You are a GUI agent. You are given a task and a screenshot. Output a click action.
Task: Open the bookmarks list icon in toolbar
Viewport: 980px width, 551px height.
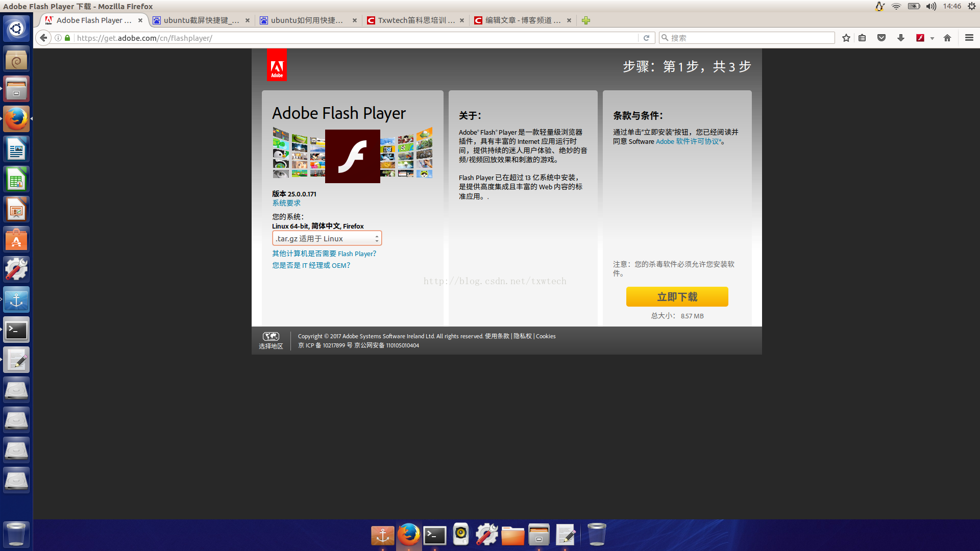pyautogui.click(x=862, y=38)
